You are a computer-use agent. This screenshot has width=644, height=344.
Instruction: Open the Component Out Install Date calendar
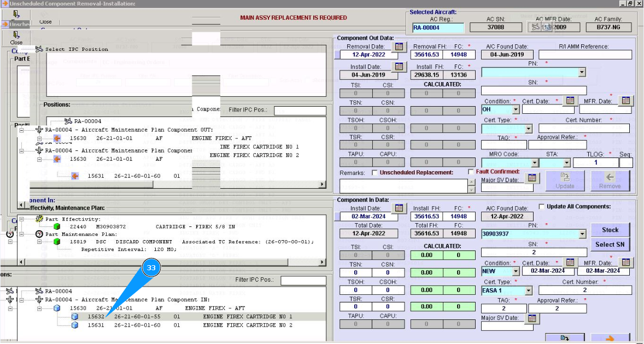[x=399, y=67]
